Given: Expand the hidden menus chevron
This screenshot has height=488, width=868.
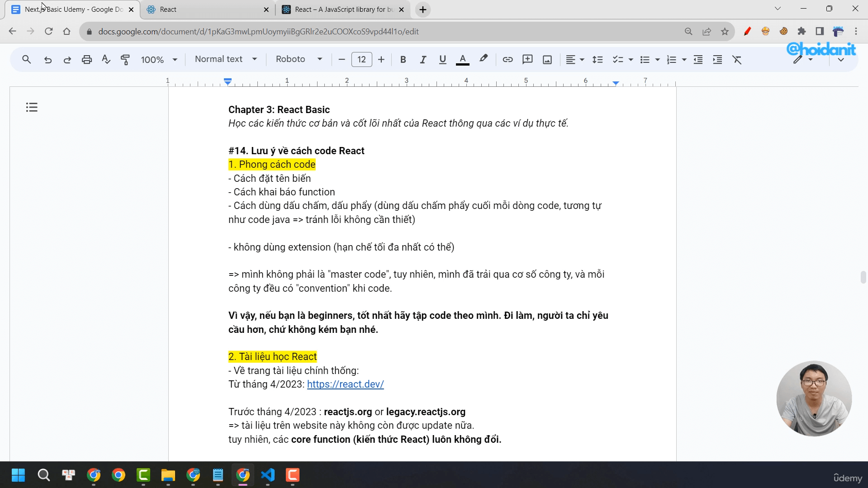Looking at the screenshot, I should 841,60.
